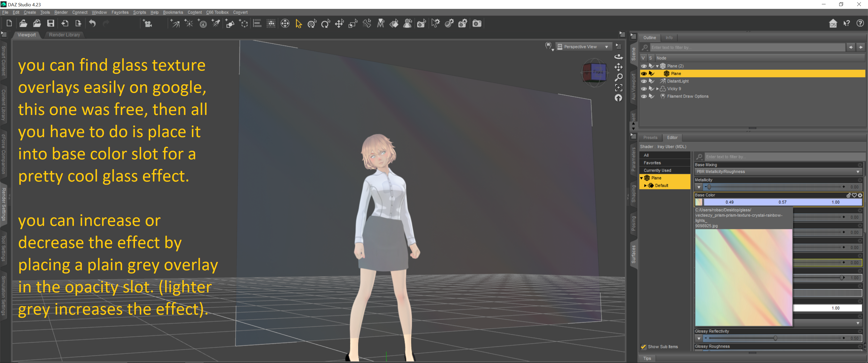Click the Render camera icon
868x363 pixels.
[477, 23]
